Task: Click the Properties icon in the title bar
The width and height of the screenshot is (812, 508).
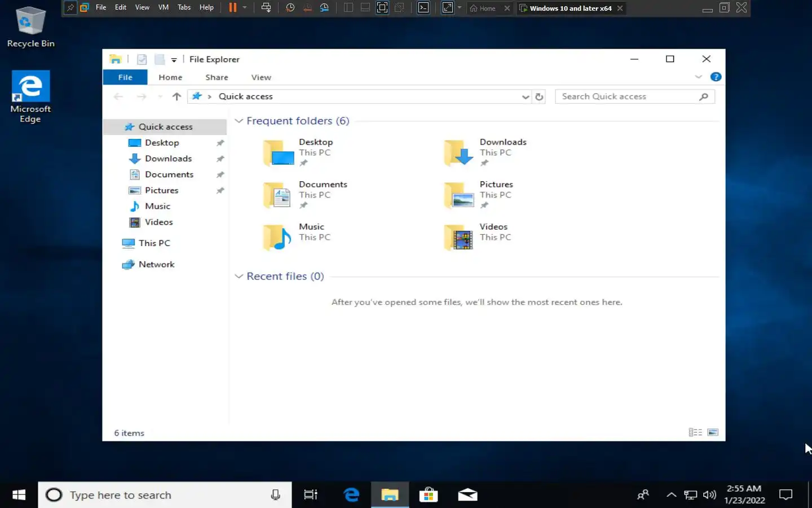Action: pos(142,59)
